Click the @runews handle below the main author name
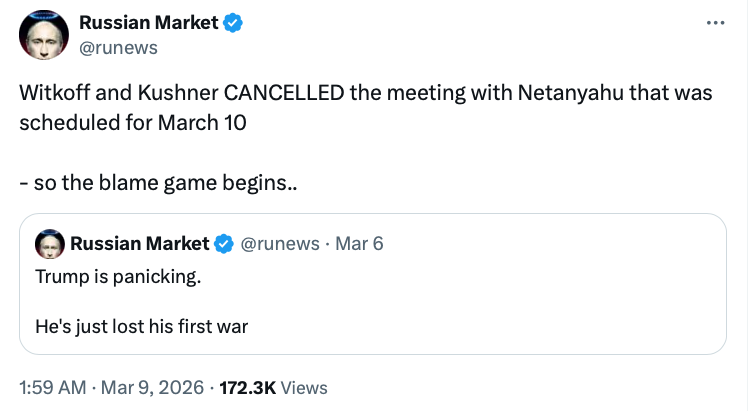Image resolution: width=748 pixels, height=411 pixels. point(118,46)
